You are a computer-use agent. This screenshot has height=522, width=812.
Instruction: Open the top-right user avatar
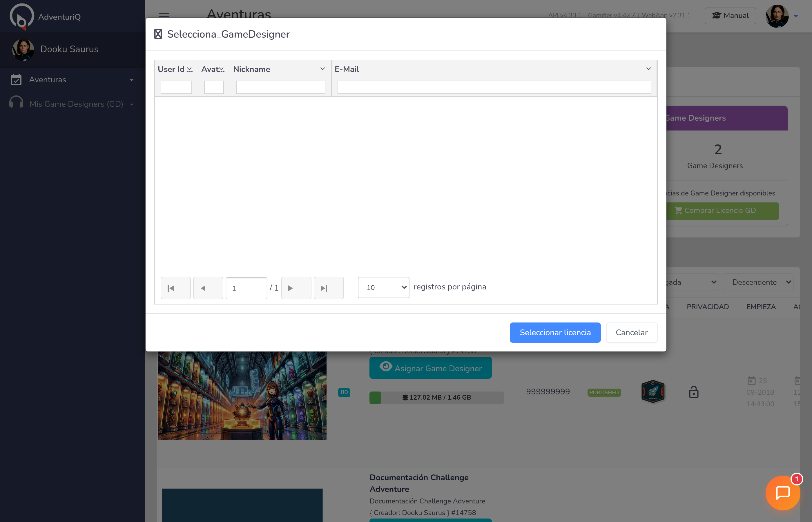(777, 16)
